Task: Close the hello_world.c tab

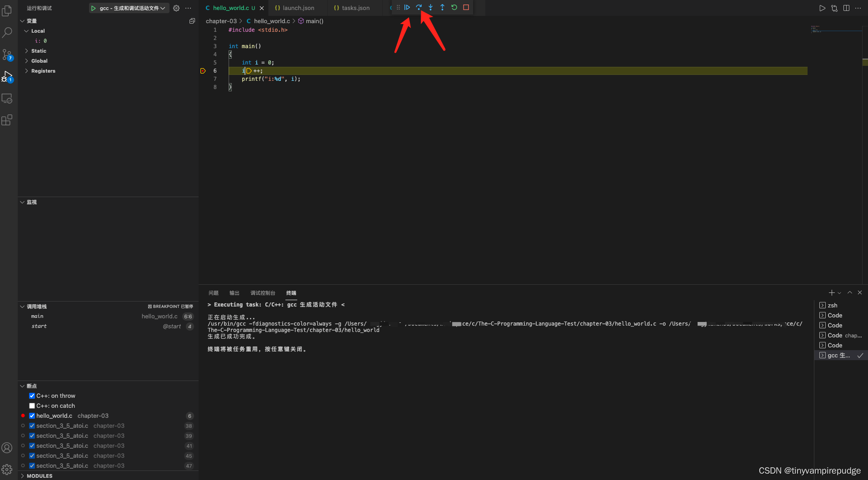Action: click(262, 8)
